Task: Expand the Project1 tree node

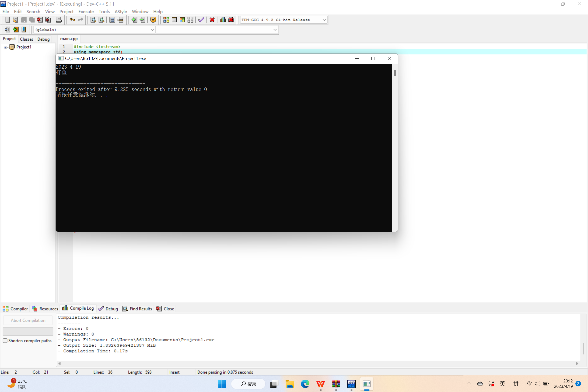Action: (x=5, y=47)
